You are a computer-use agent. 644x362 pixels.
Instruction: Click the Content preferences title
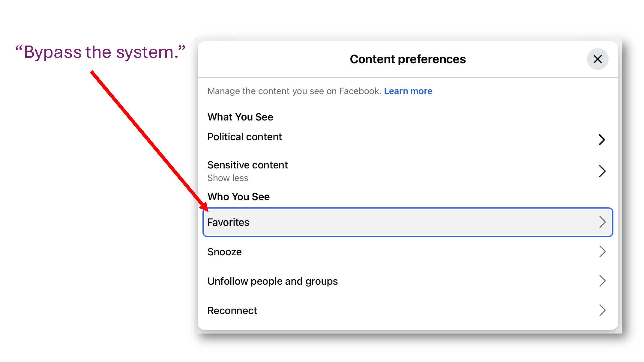[x=408, y=59]
